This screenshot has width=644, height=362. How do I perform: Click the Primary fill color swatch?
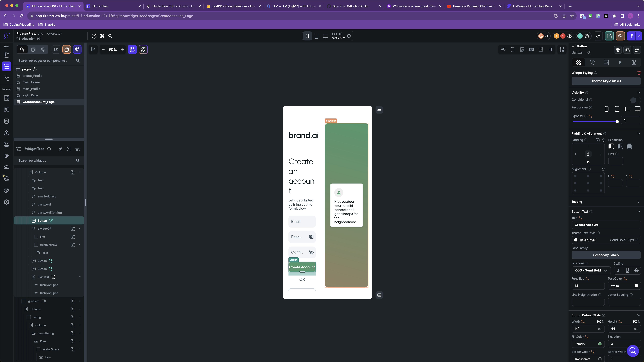click(600, 344)
